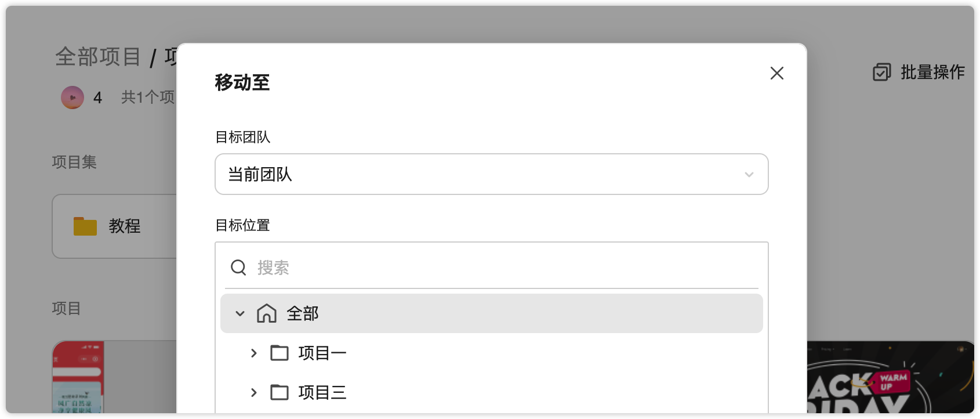Go to 全部项目 breadcrumb
The height and width of the screenshot is (419, 980).
98,57
